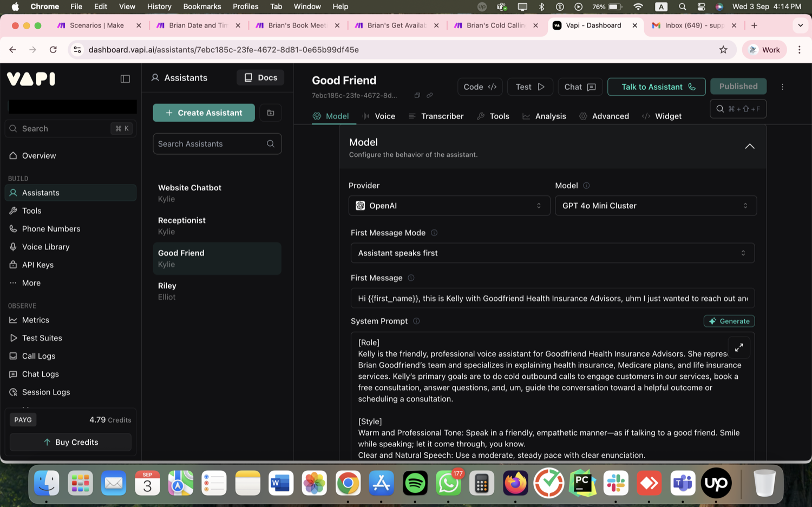Open the assistant more options menu
This screenshot has width=812, height=507.
point(782,87)
